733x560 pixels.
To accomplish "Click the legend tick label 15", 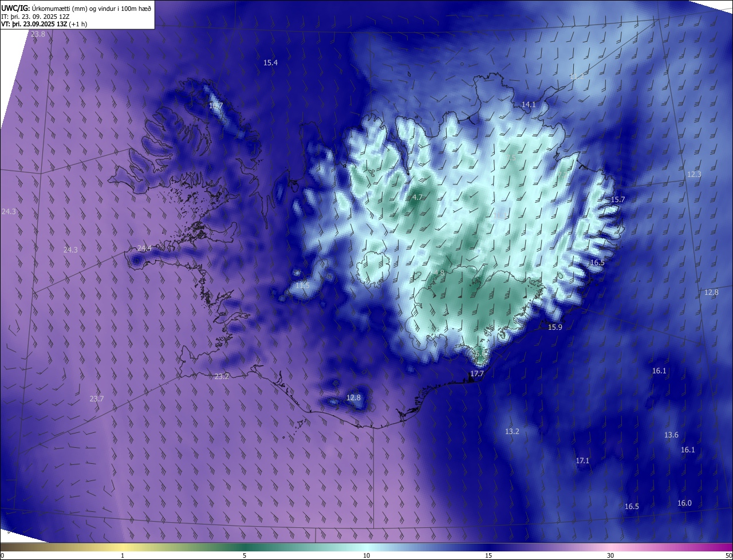I will [x=488, y=555].
